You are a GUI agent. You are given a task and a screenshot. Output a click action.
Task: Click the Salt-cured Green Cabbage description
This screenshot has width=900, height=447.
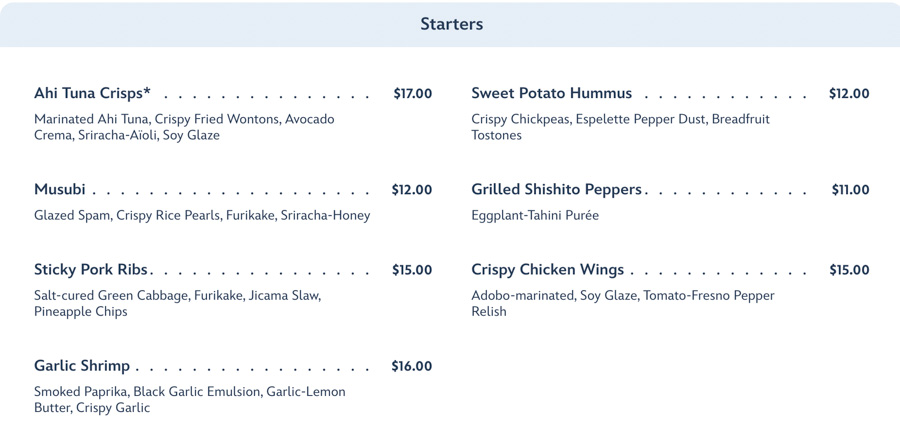[x=177, y=303]
